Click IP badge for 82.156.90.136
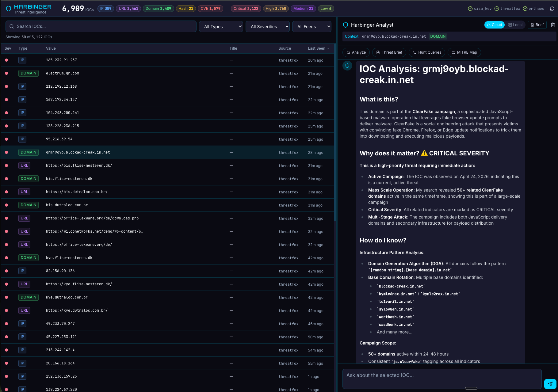This screenshot has height=392, width=558. pos(22,271)
